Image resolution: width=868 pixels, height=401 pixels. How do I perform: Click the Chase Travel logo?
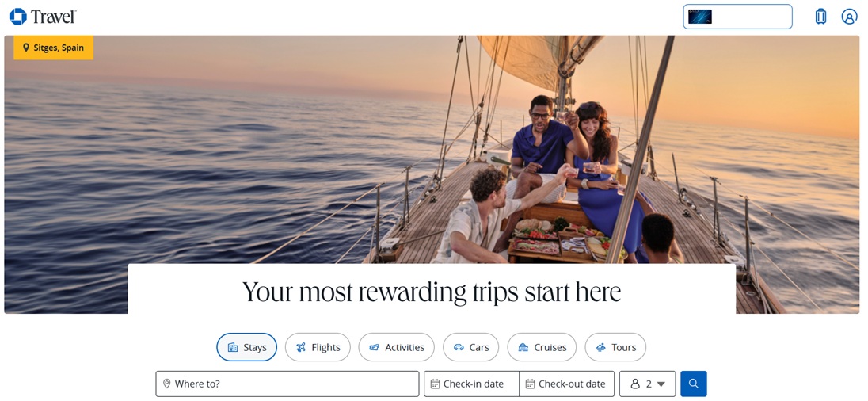coord(43,17)
